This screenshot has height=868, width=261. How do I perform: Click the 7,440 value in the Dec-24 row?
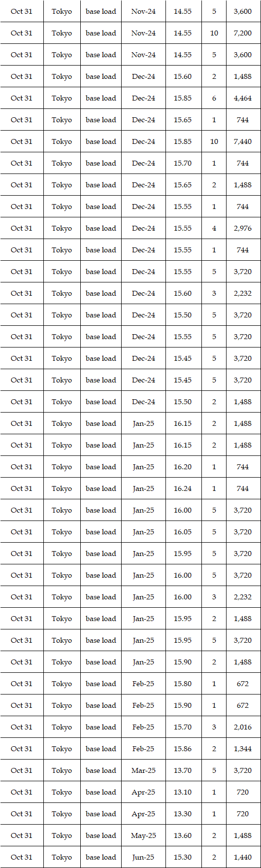point(243,141)
